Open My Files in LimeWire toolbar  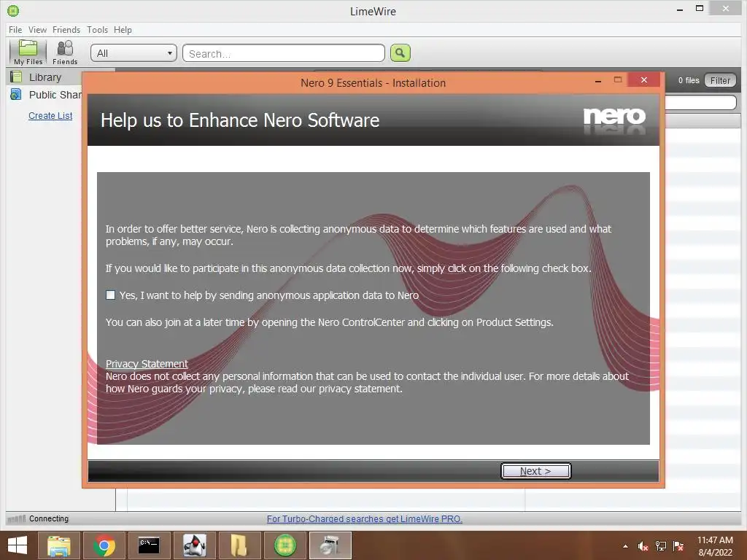click(x=28, y=52)
